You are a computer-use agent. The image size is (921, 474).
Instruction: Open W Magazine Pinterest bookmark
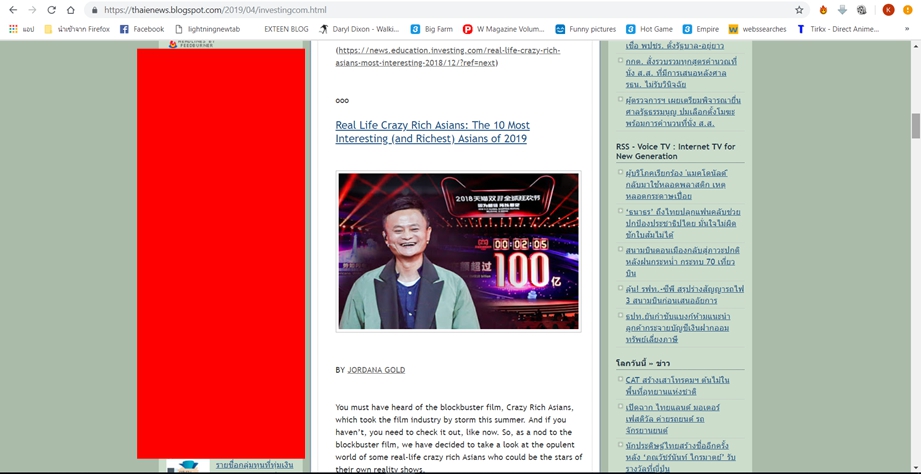tap(503, 29)
